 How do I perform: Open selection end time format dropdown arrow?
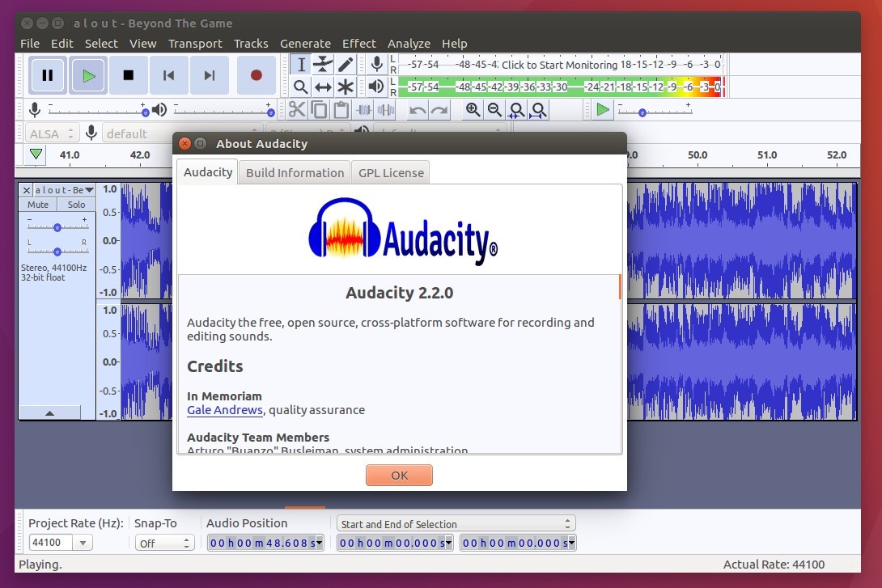(x=572, y=543)
